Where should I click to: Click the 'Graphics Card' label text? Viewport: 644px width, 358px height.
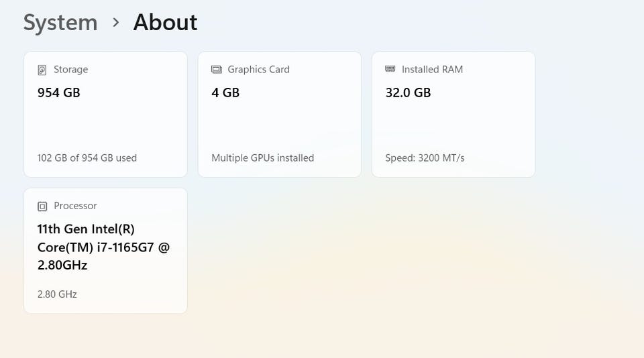coord(258,70)
